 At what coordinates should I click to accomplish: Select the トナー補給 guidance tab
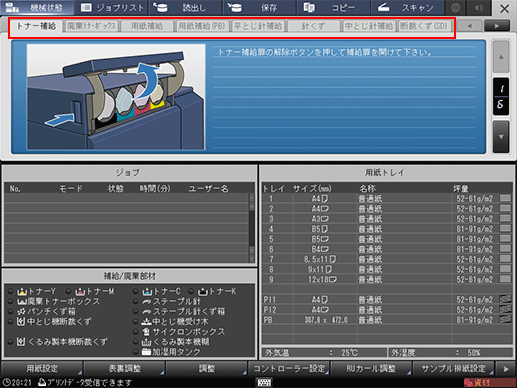36,26
